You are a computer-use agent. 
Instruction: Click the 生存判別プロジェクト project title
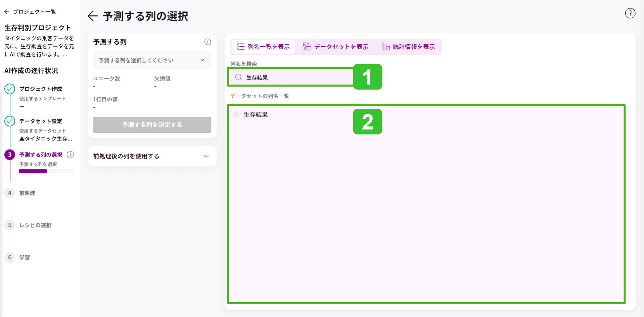pos(38,28)
